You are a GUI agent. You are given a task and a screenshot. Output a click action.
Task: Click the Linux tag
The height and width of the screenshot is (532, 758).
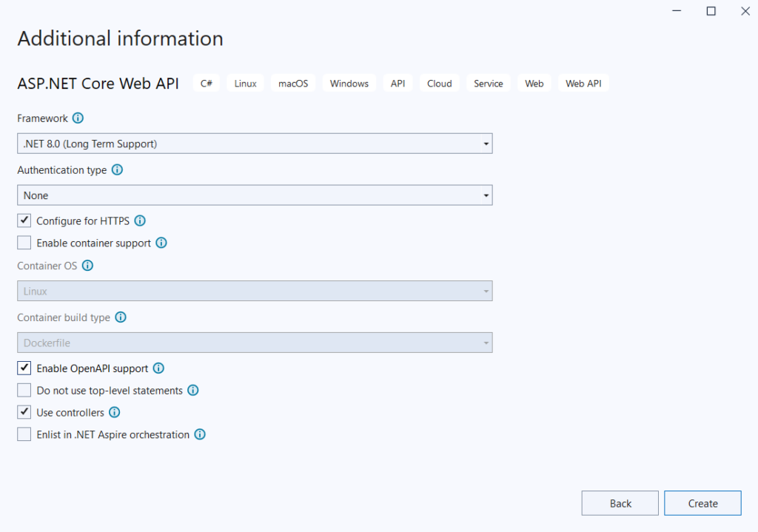245,83
